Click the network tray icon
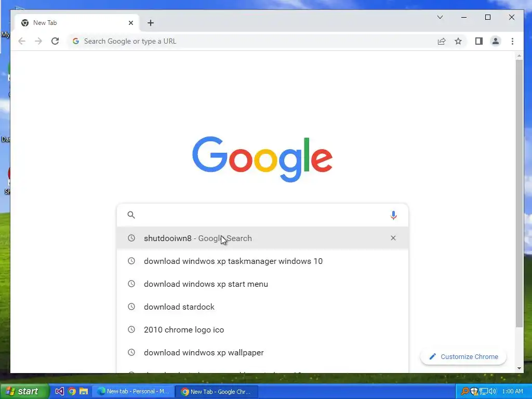The width and height of the screenshot is (532, 399). [x=484, y=391]
